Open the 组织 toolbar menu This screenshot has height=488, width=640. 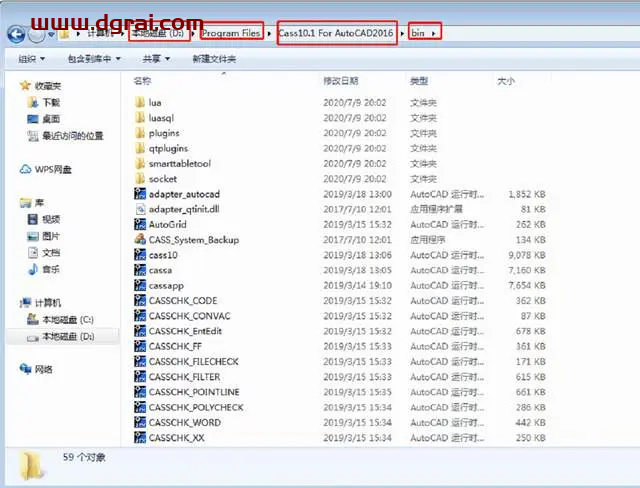coord(31,59)
